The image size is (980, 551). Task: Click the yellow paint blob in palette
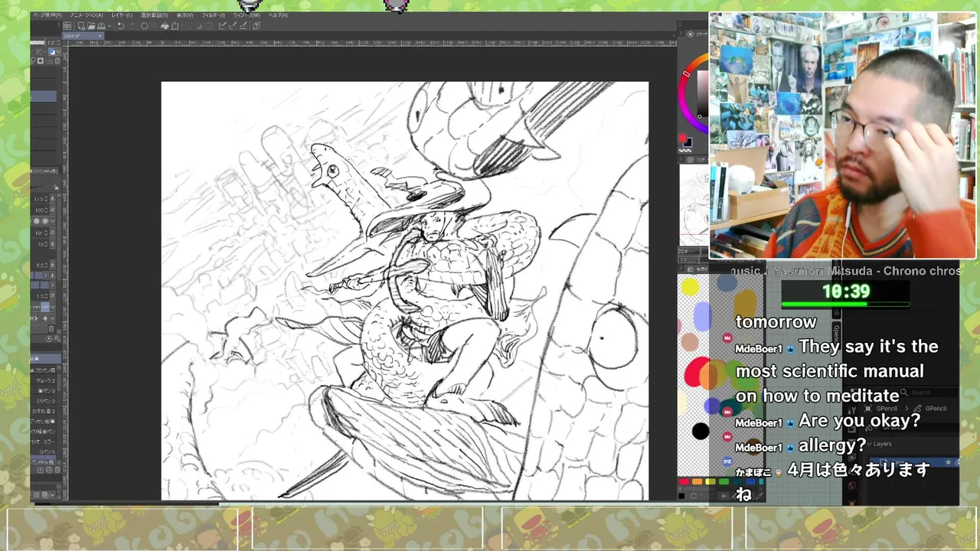[x=690, y=287]
